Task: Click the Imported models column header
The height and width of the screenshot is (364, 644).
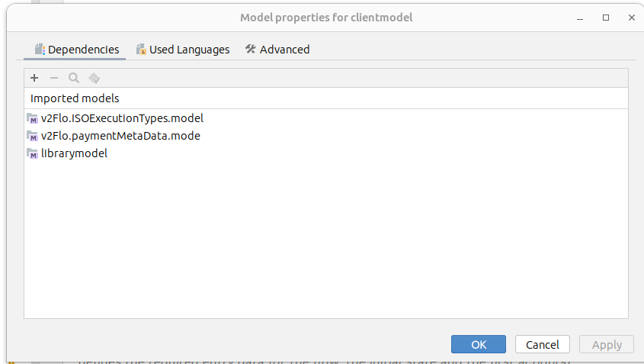Action: 75,98
